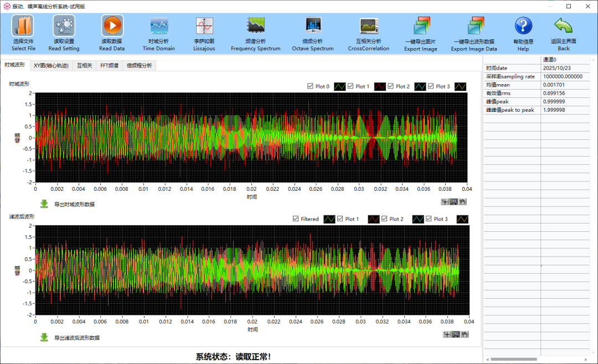The height and width of the screenshot is (364, 598).
Task: Switch to XY图(轴心轨迹) tab
Action: pyautogui.click(x=51, y=66)
